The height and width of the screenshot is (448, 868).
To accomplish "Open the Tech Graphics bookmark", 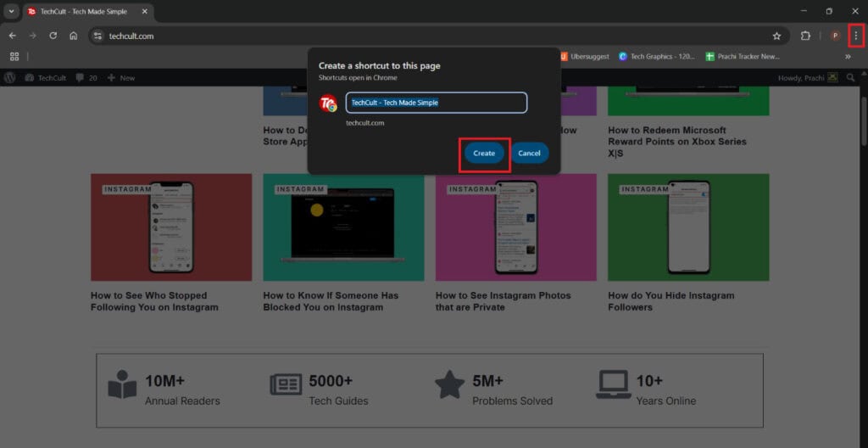I will [x=657, y=57].
